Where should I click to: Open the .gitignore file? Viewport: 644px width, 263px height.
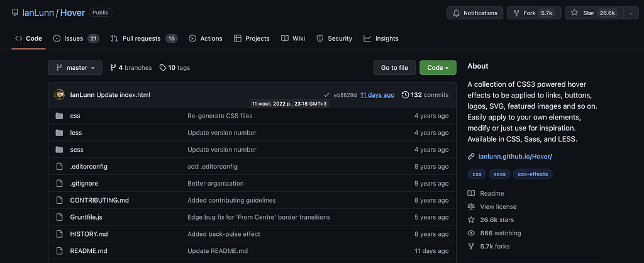84,183
